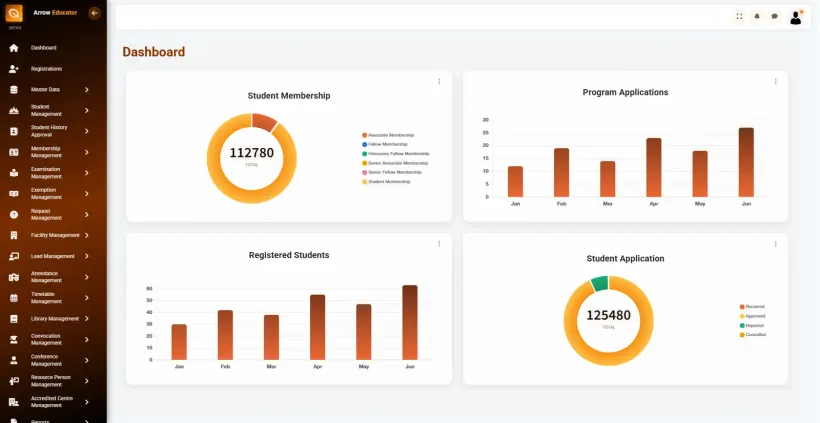Click the Convocation Management graduate icon
Image resolution: width=820 pixels, height=423 pixels.
click(14, 339)
